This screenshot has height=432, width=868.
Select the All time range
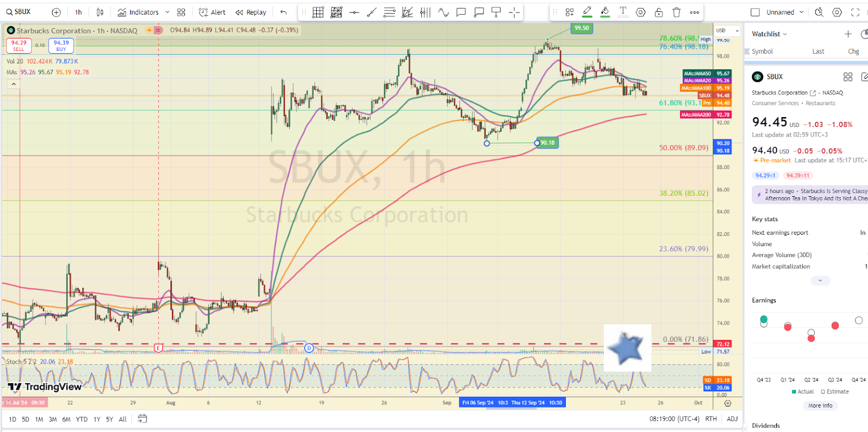pyautogui.click(x=123, y=419)
